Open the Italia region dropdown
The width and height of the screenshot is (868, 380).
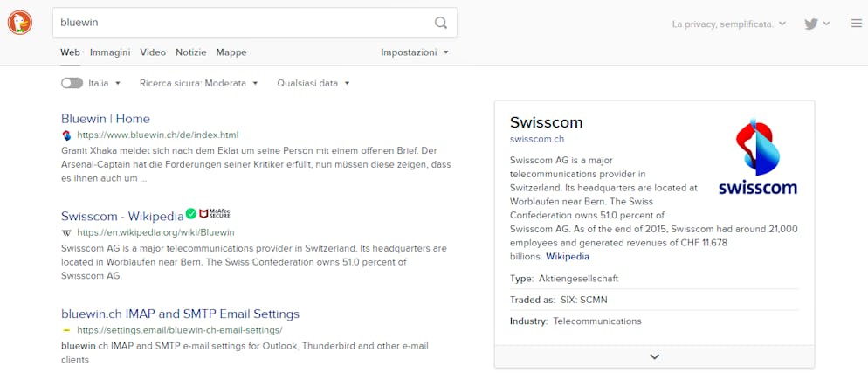(x=105, y=84)
